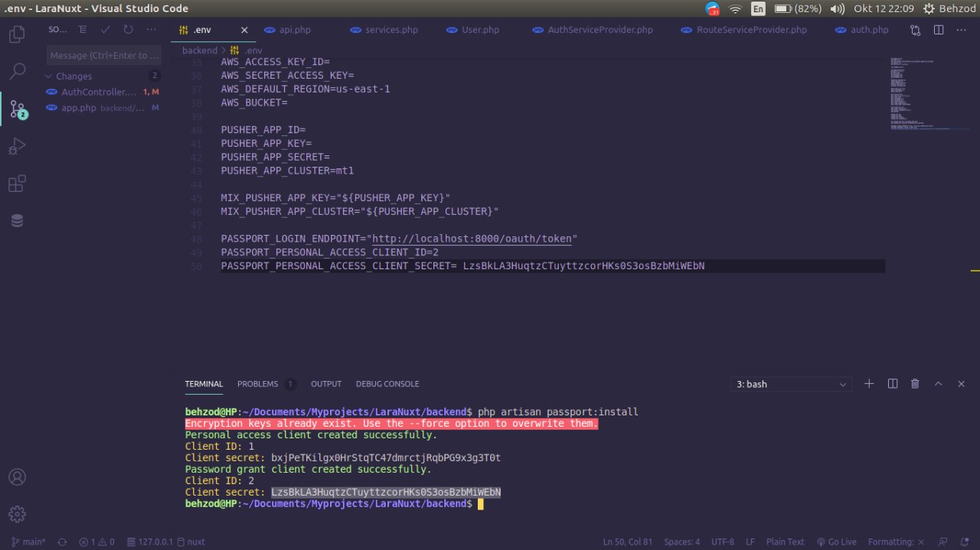
Task: Open notifications bell in the status bar
Action: tap(965, 542)
